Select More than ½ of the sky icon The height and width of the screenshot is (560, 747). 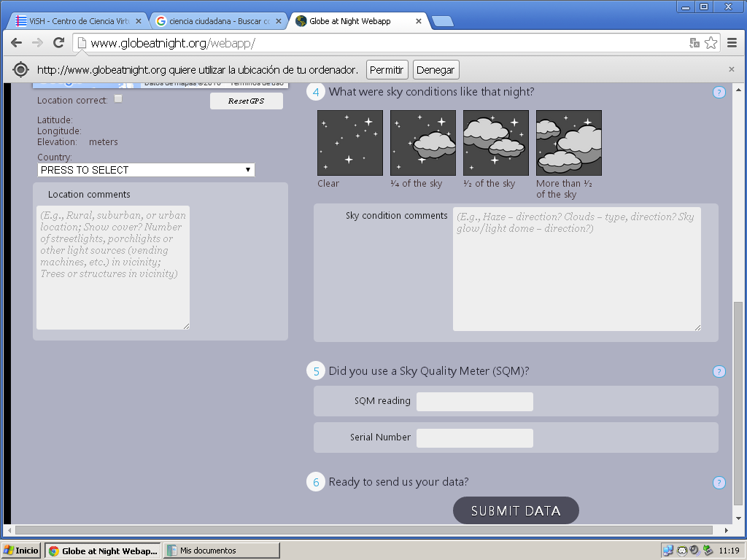click(569, 143)
